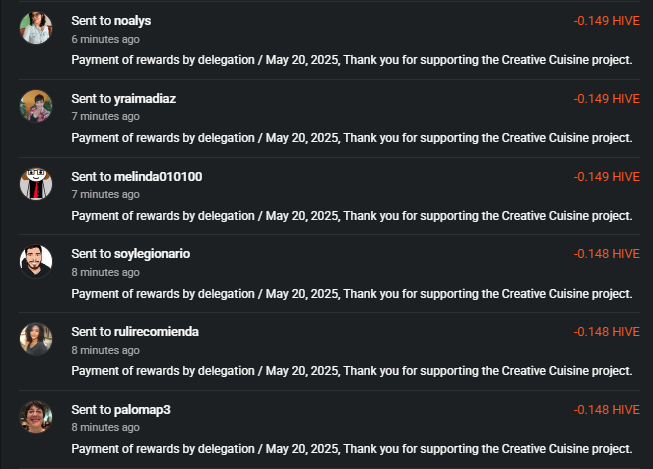
Task: Select -0.148 HIVE amount for palomap3
Action: pos(606,410)
